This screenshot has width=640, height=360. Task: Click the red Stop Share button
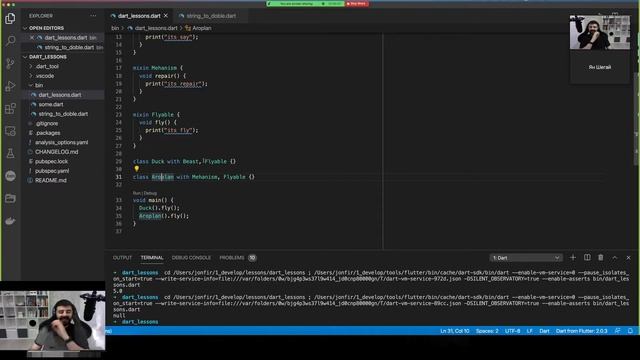tap(357, 4)
